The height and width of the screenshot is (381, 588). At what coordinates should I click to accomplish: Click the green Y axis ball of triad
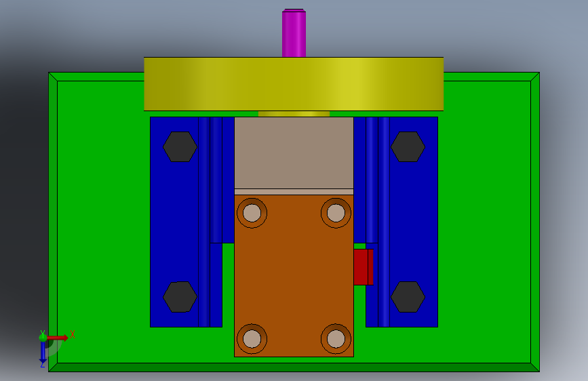[x=43, y=338]
